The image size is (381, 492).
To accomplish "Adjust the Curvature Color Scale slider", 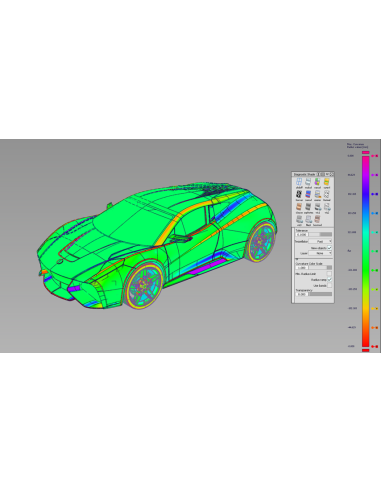I will coord(320,268).
